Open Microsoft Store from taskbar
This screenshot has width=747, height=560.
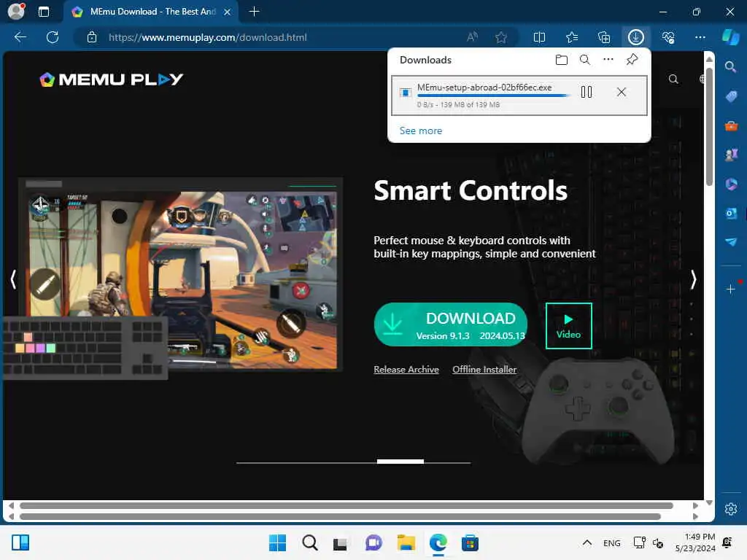coord(470,542)
